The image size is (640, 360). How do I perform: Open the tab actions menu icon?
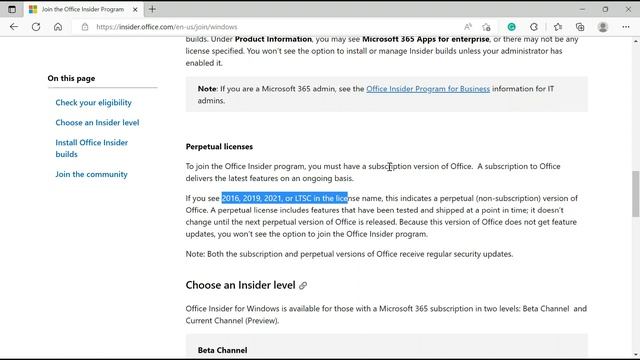(12, 9)
